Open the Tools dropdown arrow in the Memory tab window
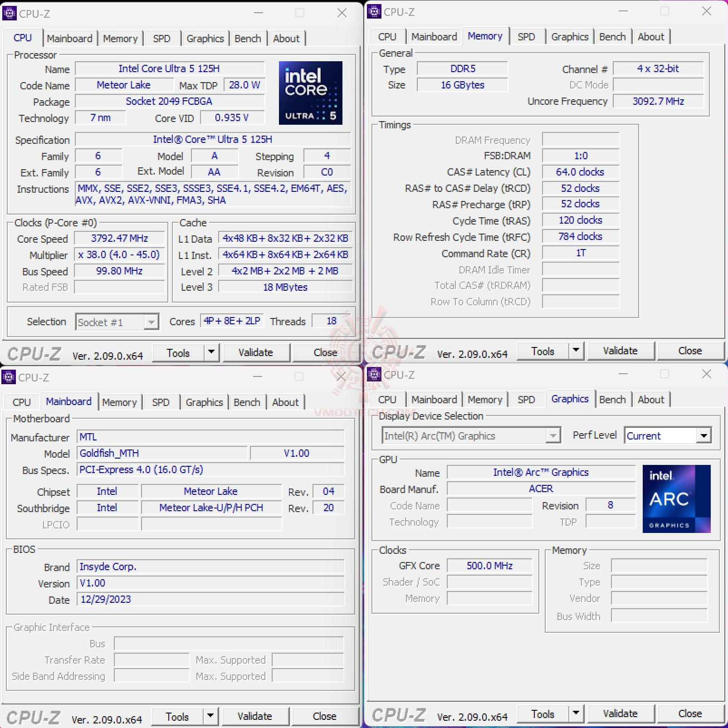This screenshot has width=728, height=728. tap(576, 350)
